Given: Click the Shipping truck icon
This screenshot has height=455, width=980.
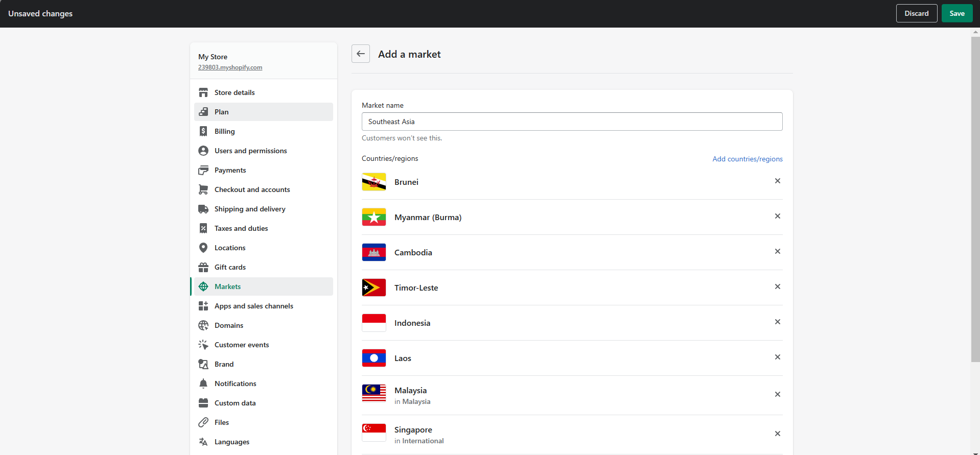Looking at the screenshot, I should coord(203,209).
